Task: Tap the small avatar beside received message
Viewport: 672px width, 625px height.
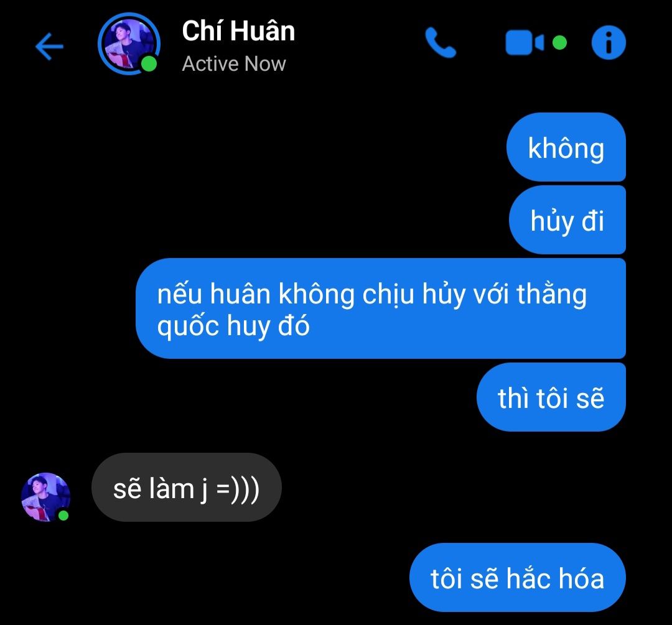Action: tap(45, 497)
